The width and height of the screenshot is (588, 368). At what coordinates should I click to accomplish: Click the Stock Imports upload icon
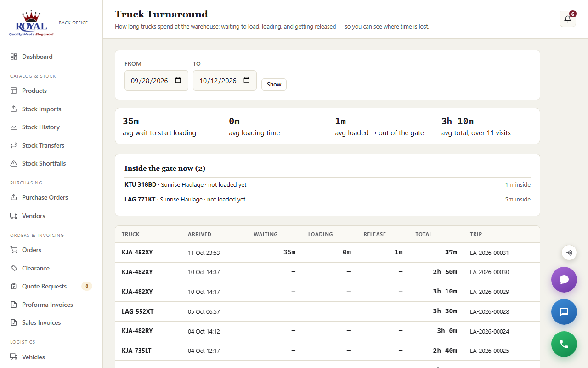14,109
